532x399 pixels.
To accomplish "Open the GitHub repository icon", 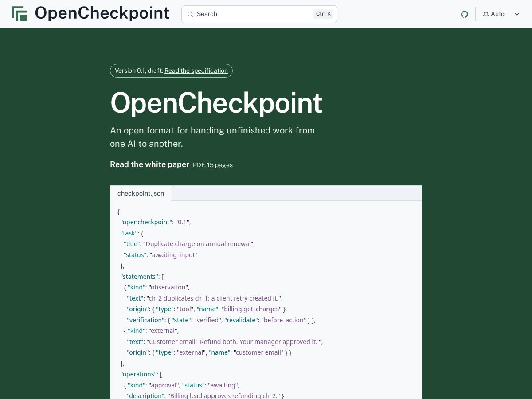I will tap(465, 14).
